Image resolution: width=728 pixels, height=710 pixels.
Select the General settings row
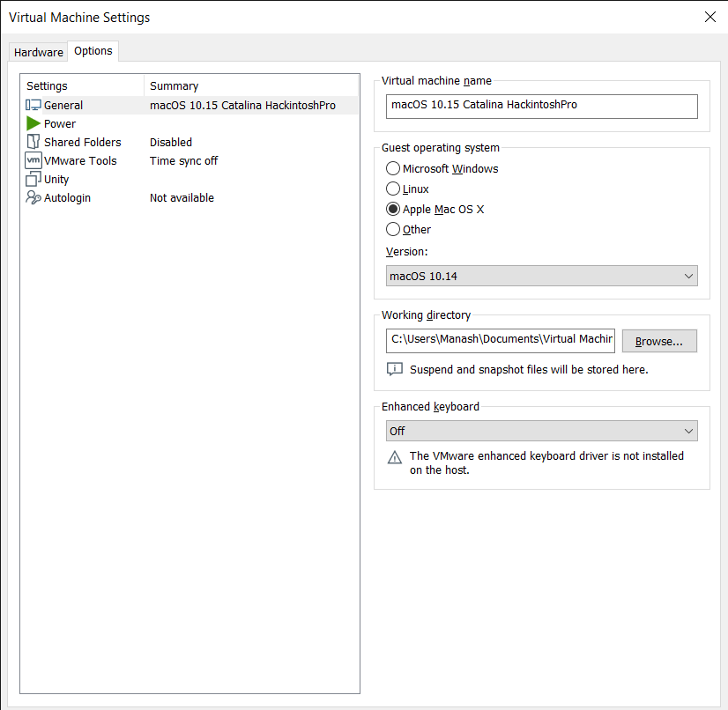[x=191, y=106]
